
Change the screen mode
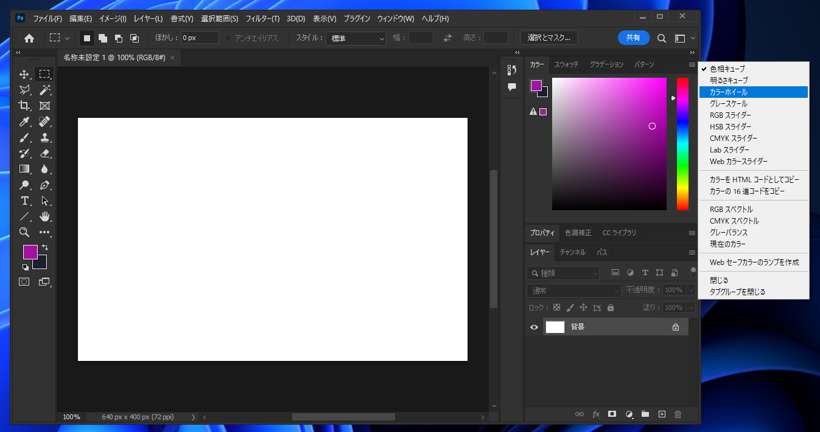pyautogui.click(x=44, y=282)
